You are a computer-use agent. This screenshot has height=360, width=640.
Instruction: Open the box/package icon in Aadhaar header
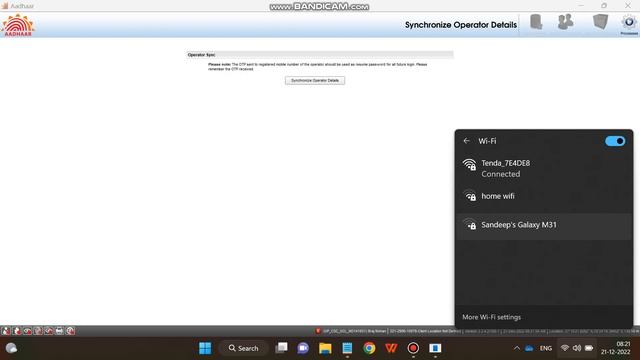click(600, 22)
